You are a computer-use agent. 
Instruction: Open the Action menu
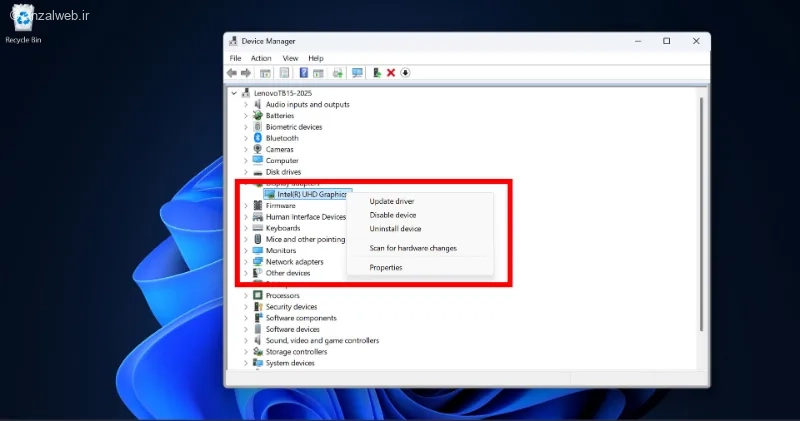(x=260, y=58)
